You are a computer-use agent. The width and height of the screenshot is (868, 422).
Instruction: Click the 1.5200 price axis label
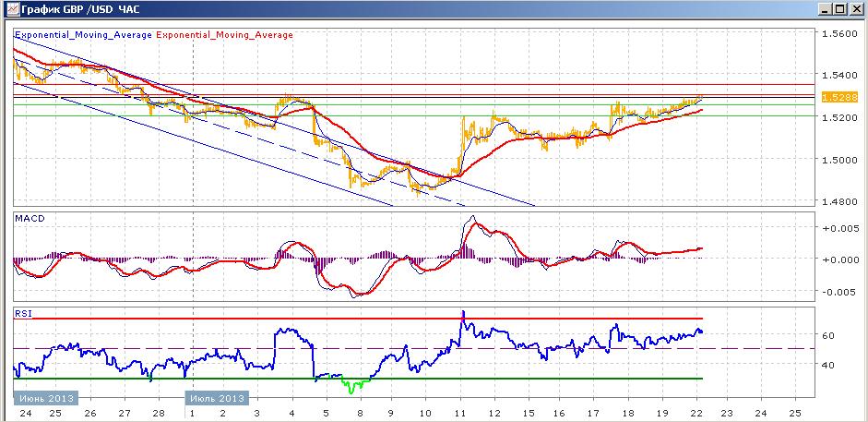(x=839, y=117)
